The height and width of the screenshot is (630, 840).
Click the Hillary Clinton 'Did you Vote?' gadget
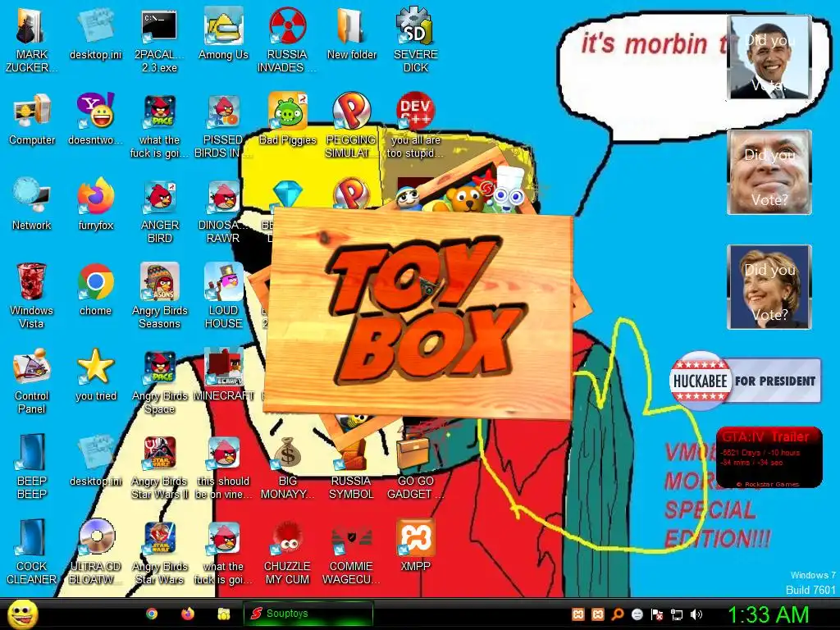tap(769, 286)
